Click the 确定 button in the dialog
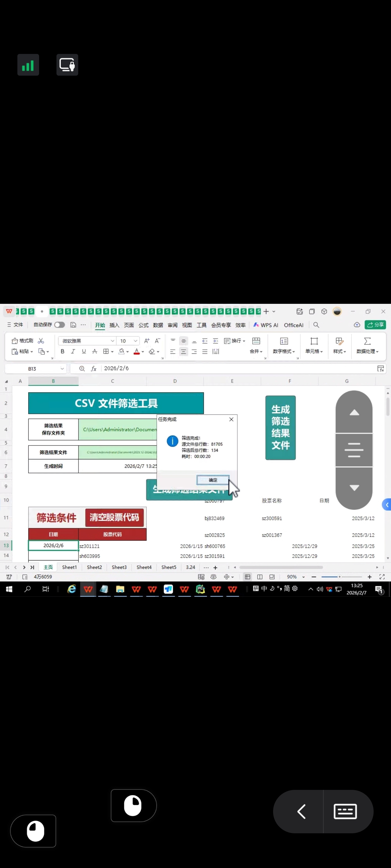 pos(213,480)
